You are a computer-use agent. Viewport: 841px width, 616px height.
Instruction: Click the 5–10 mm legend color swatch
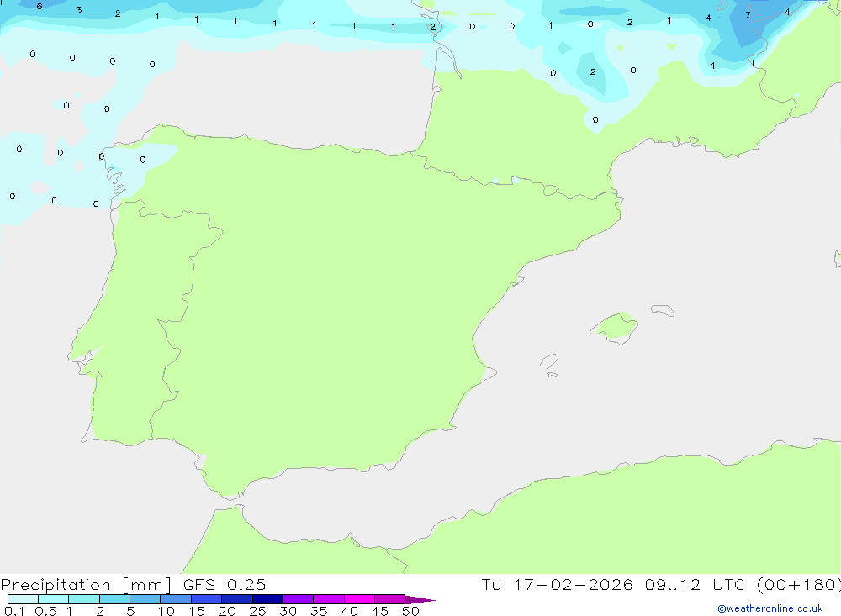coord(145,599)
